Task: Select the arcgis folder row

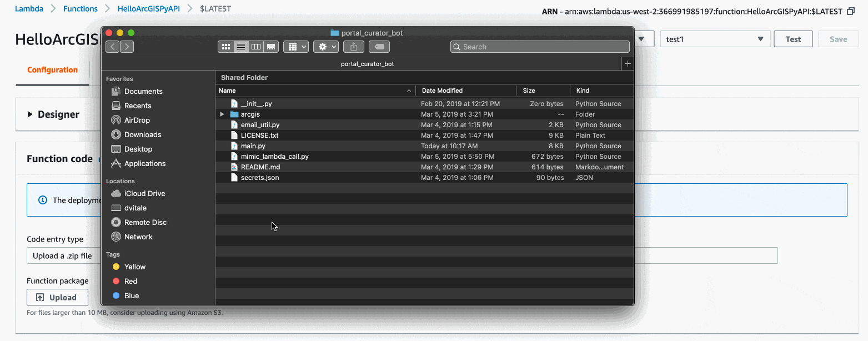Action: pyautogui.click(x=424, y=114)
